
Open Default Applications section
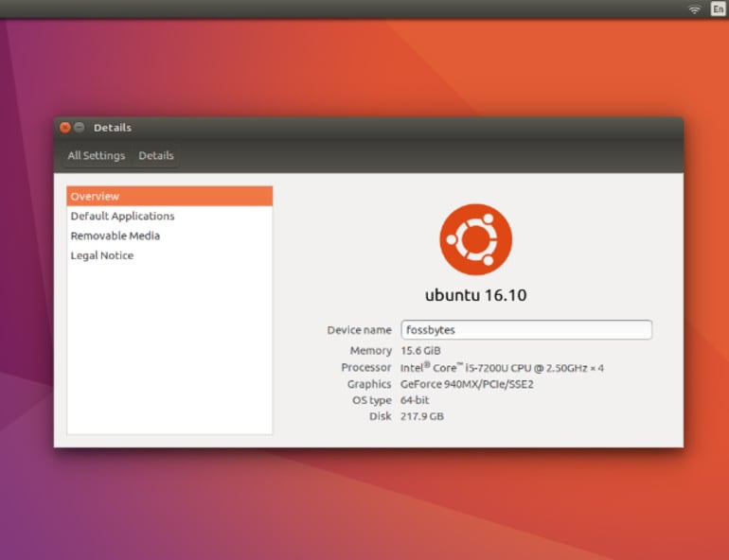point(169,216)
